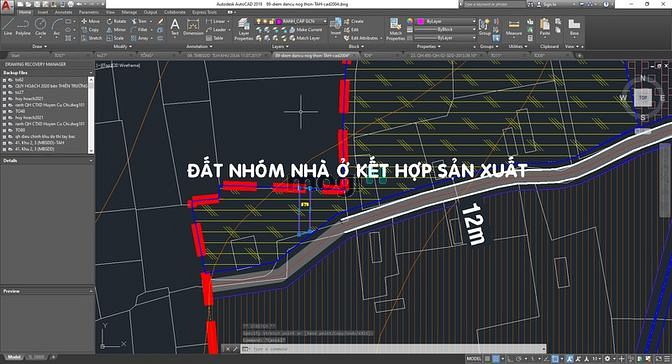Viewport: 672px width, 364px height.
Task: Activate the Circle tool
Action: (x=40, y=27)
